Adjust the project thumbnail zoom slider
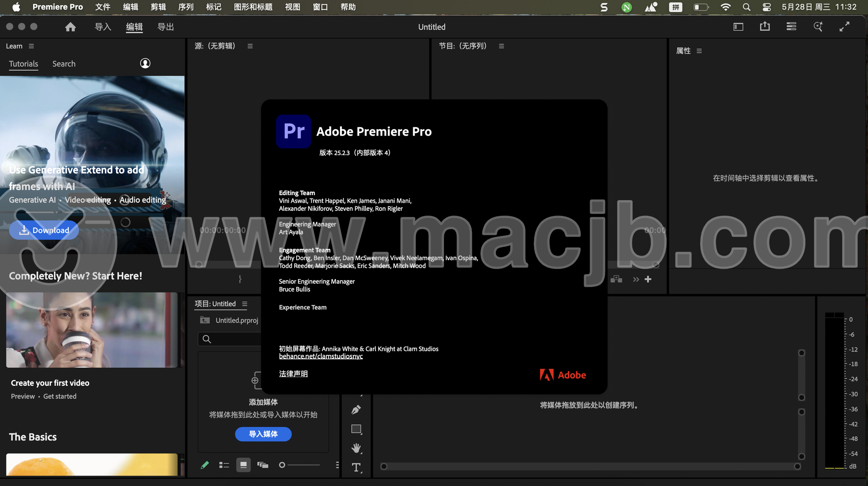Image resolution: width=868 pixels, height=486 pixels. point(299,465)
